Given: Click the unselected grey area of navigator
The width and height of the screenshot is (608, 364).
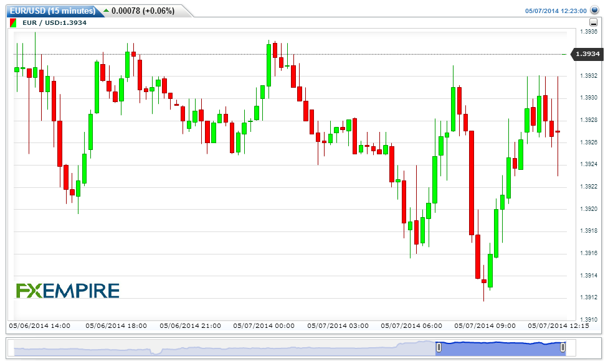Looking at the screenshot, I should coord(225,348).
